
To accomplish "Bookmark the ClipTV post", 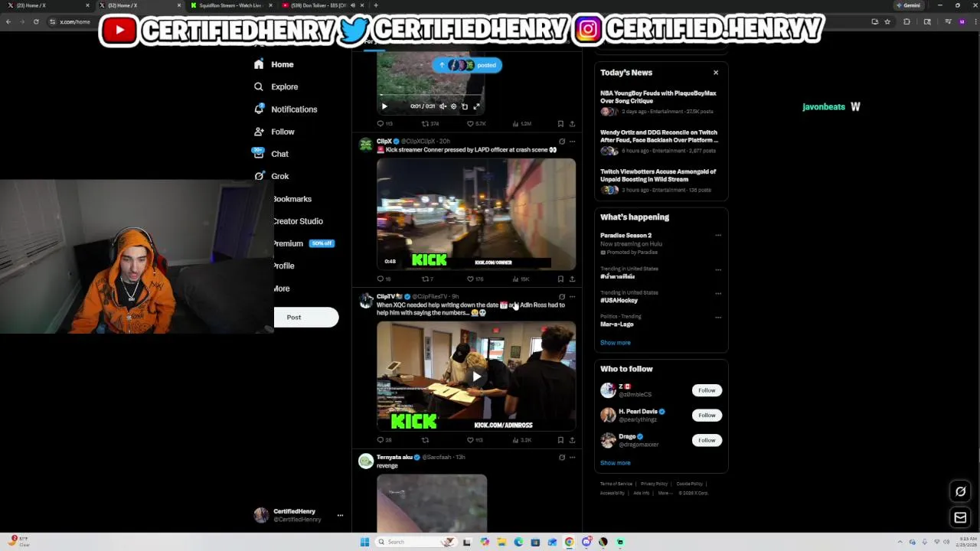I will (x=560, y=440).
